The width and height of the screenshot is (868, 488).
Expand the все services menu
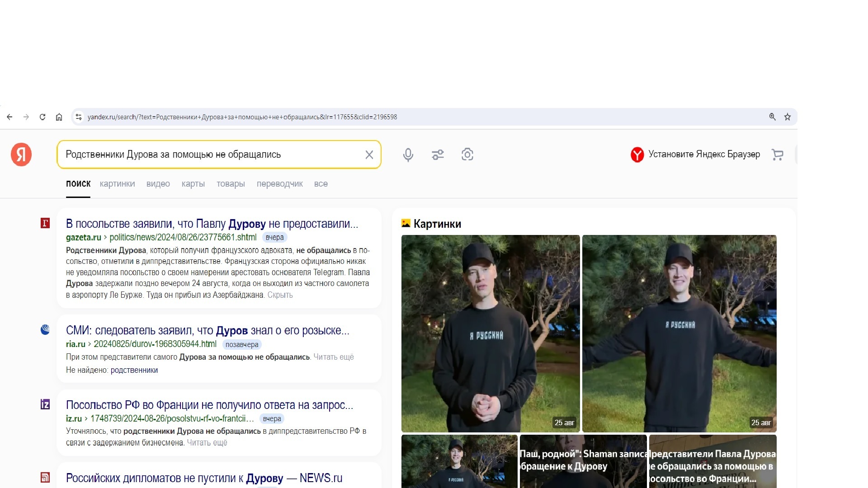(321, 184)
